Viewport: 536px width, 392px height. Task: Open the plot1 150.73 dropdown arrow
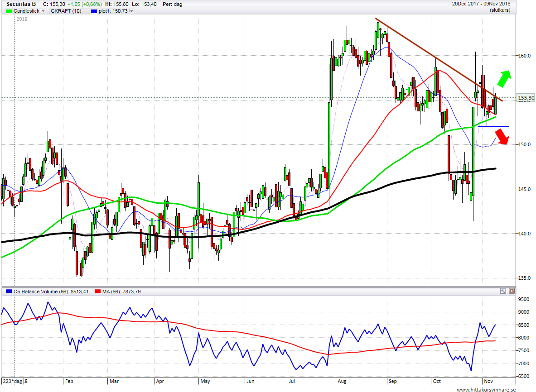(131, 11)
